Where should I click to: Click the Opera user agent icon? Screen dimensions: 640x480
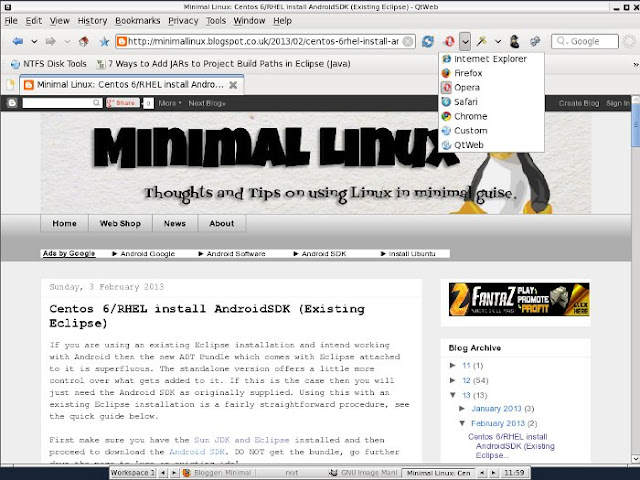click(x=449, y=41)
